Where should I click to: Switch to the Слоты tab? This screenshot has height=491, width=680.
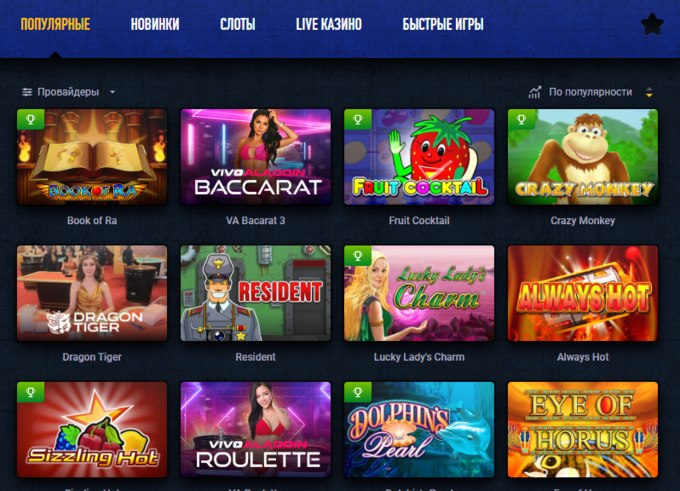tap(238, 24)
